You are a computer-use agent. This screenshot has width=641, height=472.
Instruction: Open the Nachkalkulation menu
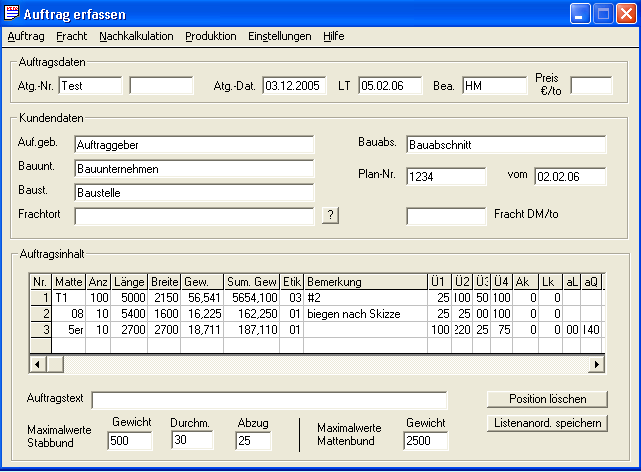(x=135, y=36)
